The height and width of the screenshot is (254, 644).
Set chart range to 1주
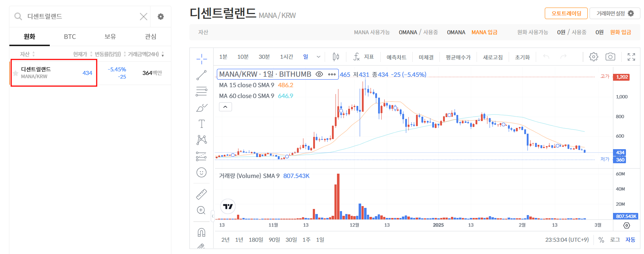point(306,240)
